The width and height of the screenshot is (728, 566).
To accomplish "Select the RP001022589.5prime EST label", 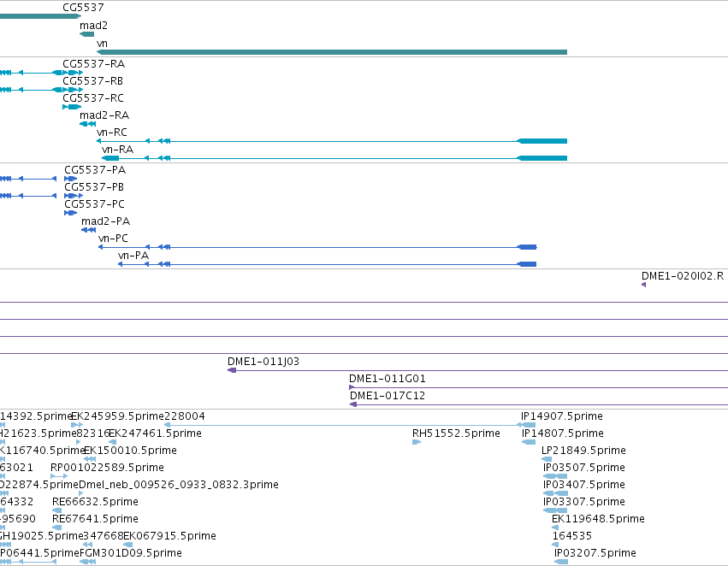I will (107, 468).
